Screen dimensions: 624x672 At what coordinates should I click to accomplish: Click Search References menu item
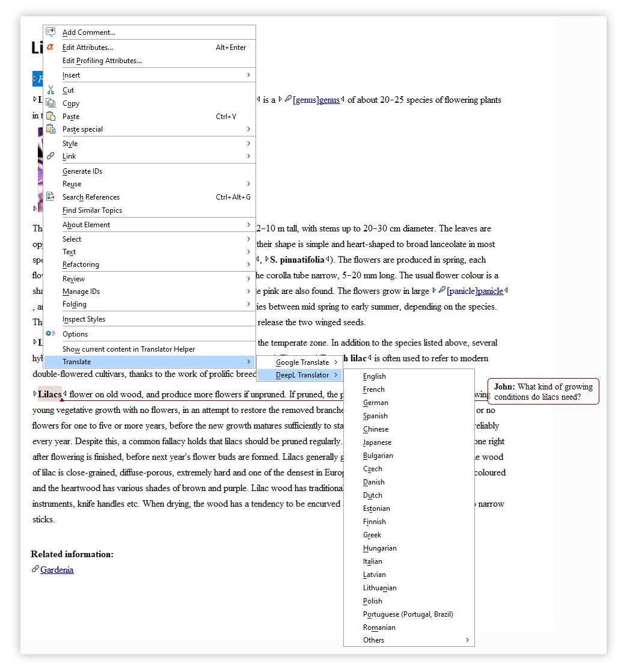(x=150, y=197)
